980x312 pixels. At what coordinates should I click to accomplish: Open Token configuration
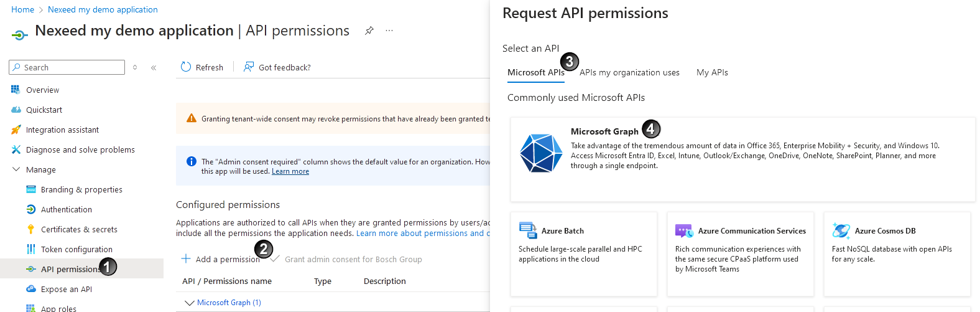coord(76,249)
